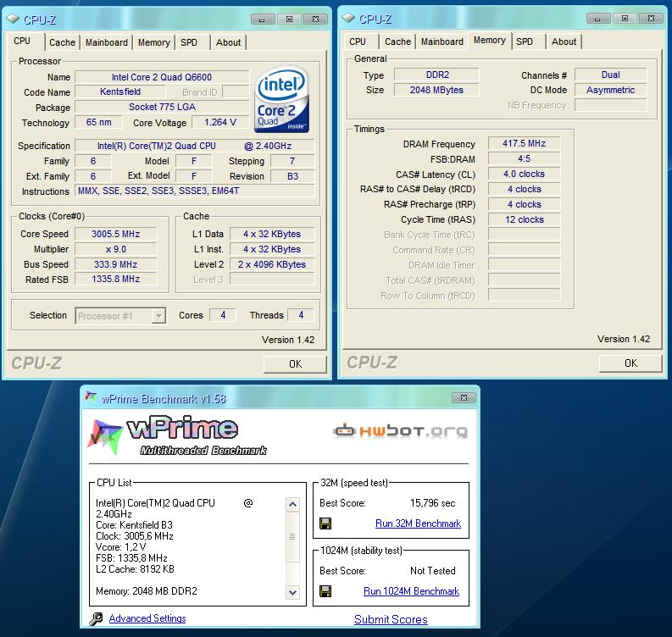Open Memory tab in left CPU-Z window

point(154,42)
